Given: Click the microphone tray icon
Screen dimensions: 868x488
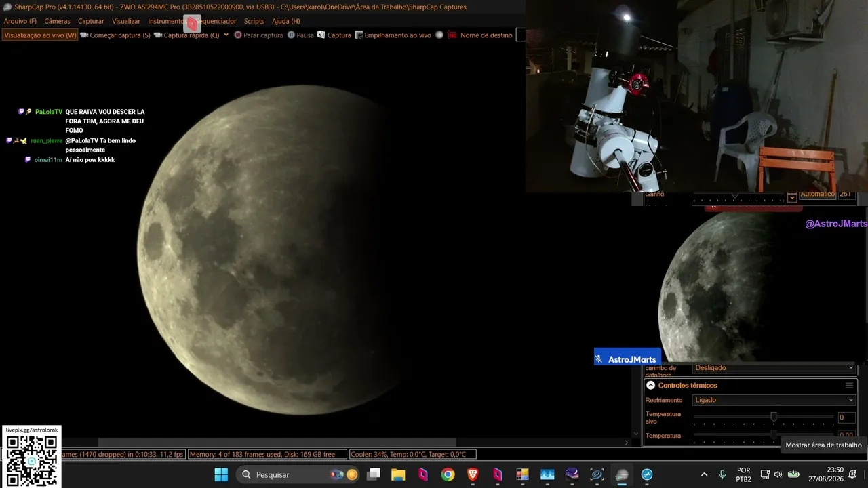Looking at the screenshot, I should (x=722, y=474).
